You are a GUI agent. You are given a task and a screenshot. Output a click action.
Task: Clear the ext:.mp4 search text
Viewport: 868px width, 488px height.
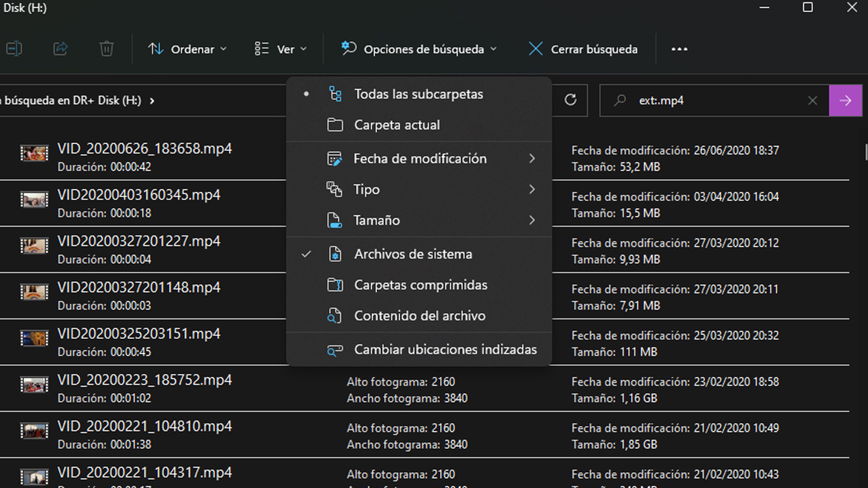pyautogui.click(x=812, y=100)
